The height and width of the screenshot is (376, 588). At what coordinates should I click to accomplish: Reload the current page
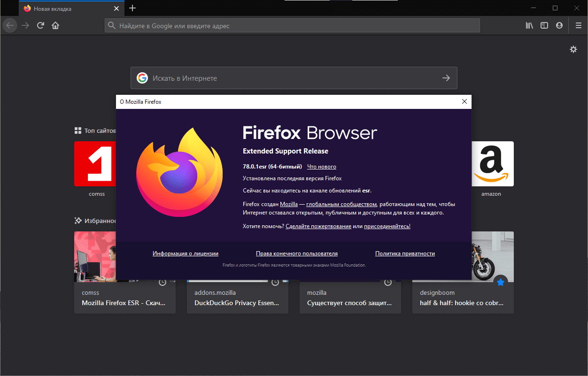[40, 25]
